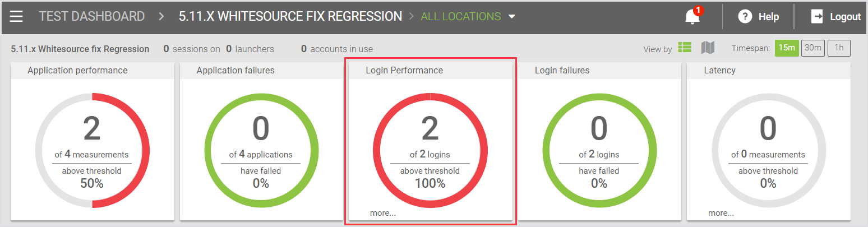Switch to map view icon
The height and width of the screenshot is (227, 868).
tap(708, 48)
